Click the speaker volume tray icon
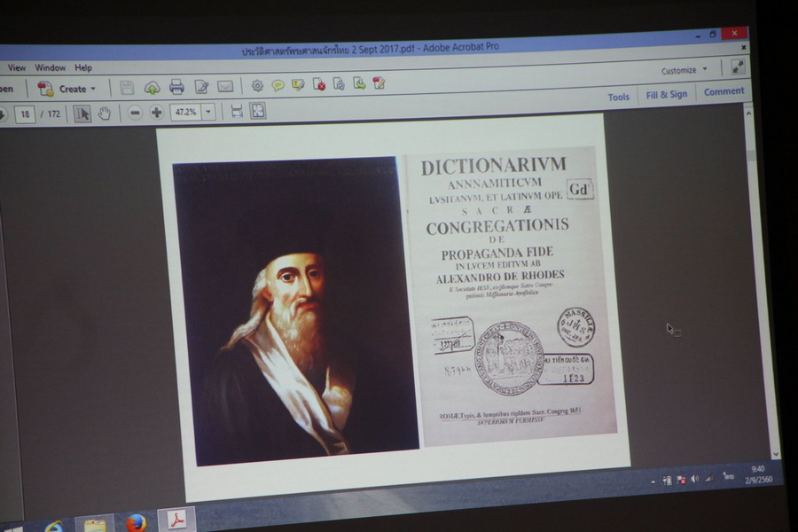The image size is (798, 532). (x=694, y=479)
